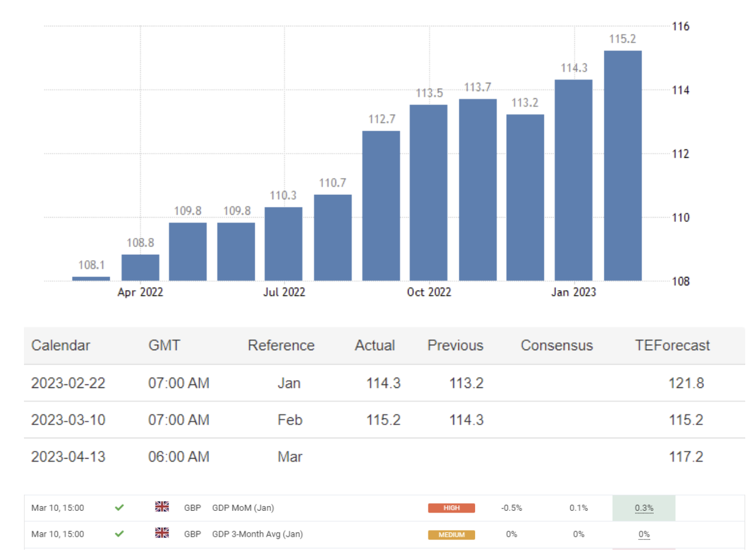Select the 2023-04-13 calendar row date
The image size is (756, 560).
(68, 457)
